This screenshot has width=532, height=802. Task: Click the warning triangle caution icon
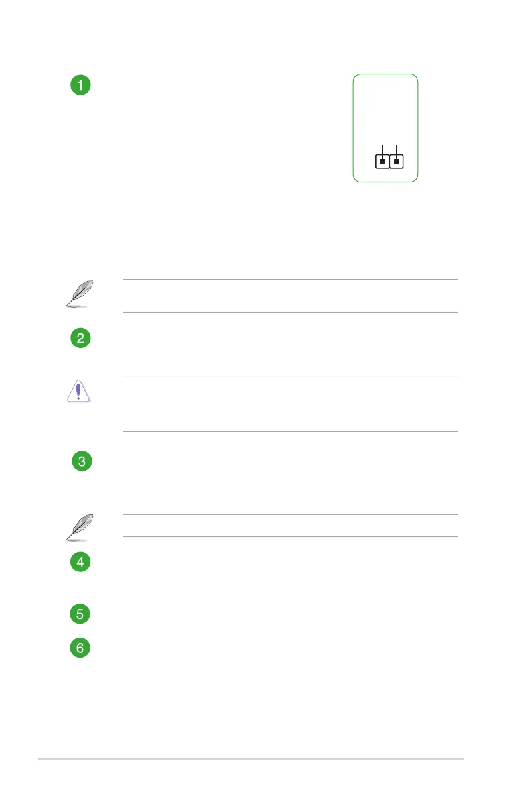(x=80, y=391)
